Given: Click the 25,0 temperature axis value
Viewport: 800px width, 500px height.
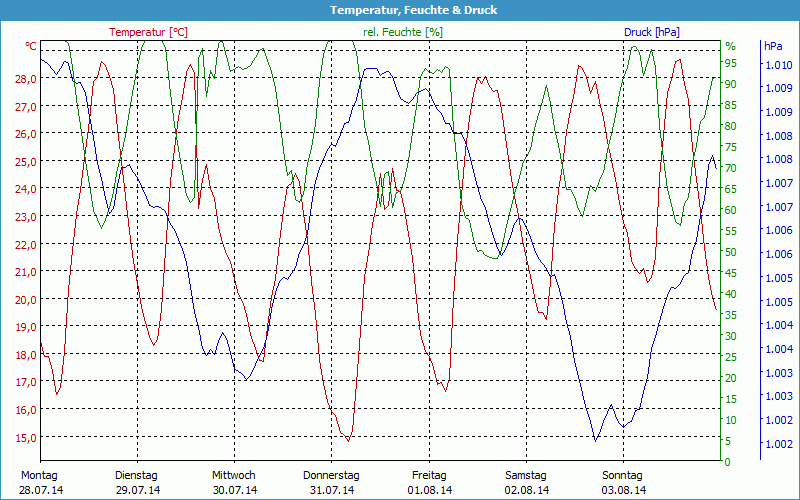Looking at the screenshot, I should [x=26, y=162].
